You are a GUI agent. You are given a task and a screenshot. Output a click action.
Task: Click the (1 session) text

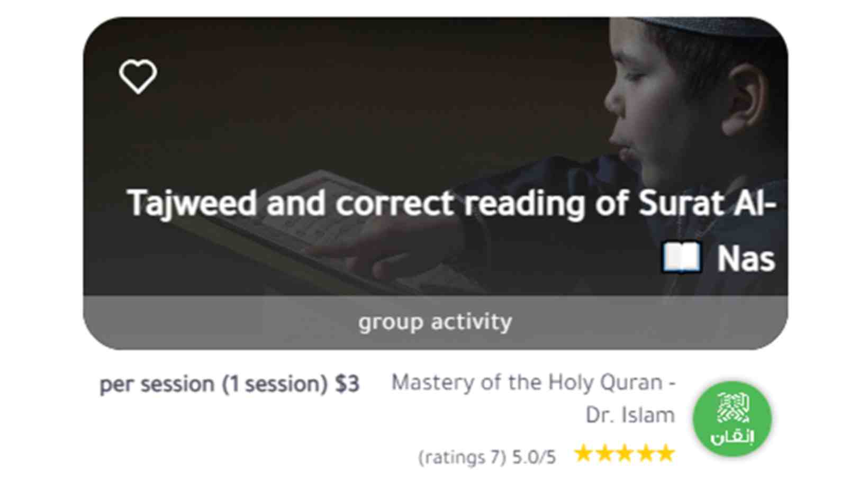[x=275, y=384]
